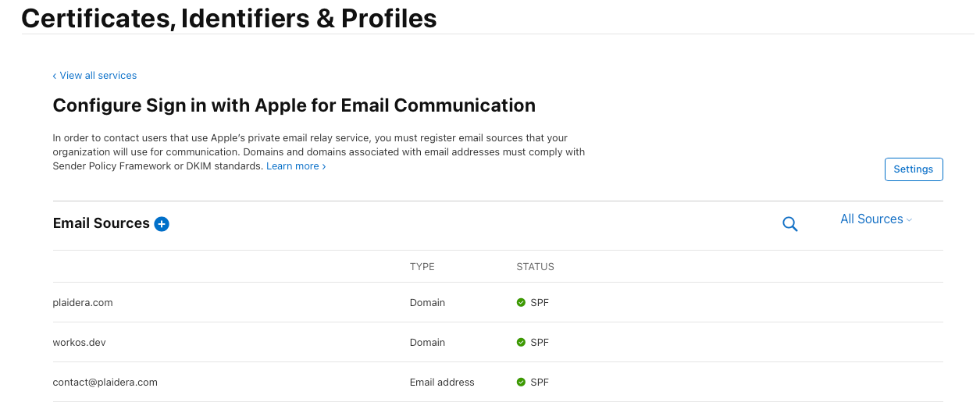Image resolution: width=980 pixels, height=413 pixels.
Task: Click green SPF checkmark for plaidera.com
Action: point(521,303)
